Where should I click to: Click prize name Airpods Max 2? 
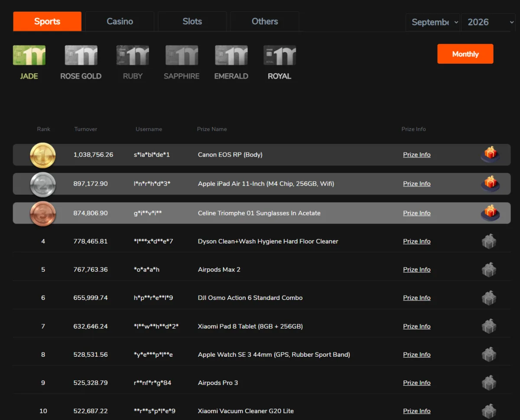click(x=219, y=270)
